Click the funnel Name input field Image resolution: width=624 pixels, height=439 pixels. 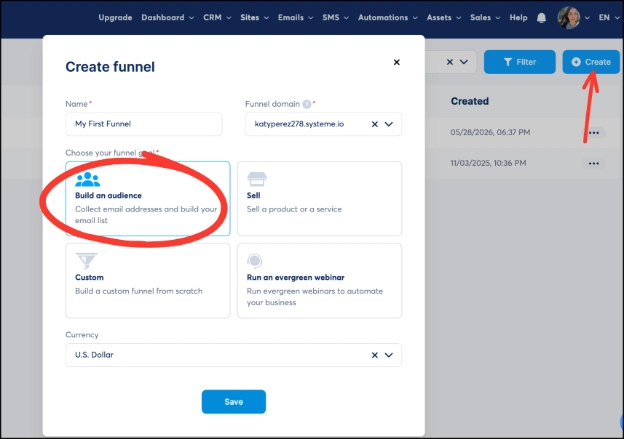tap(144, 124)
